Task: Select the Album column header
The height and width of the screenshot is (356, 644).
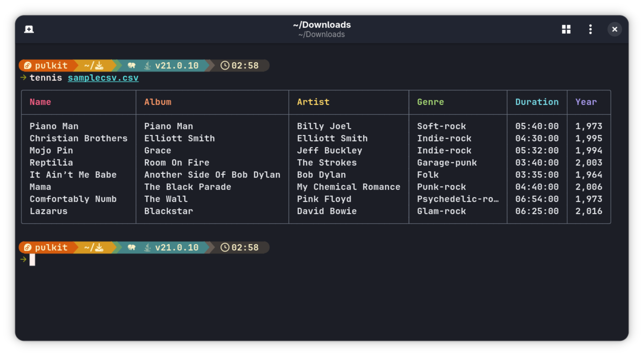Action: 158,102
